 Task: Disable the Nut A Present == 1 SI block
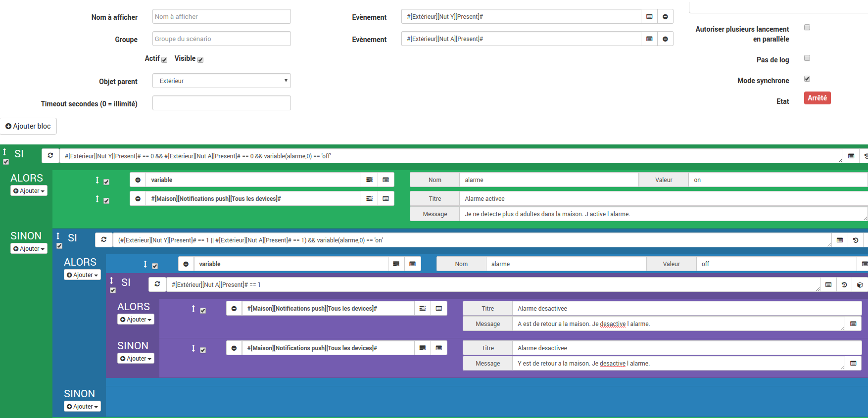[x=113, y=290]
